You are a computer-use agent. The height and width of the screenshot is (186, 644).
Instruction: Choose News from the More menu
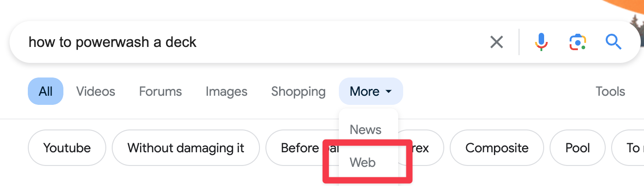365,129
